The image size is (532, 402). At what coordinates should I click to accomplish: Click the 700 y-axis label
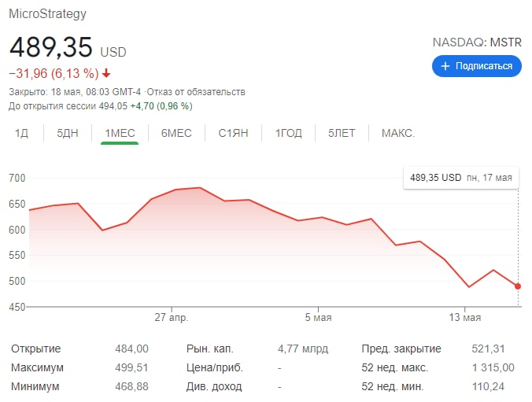coord(17,178)
